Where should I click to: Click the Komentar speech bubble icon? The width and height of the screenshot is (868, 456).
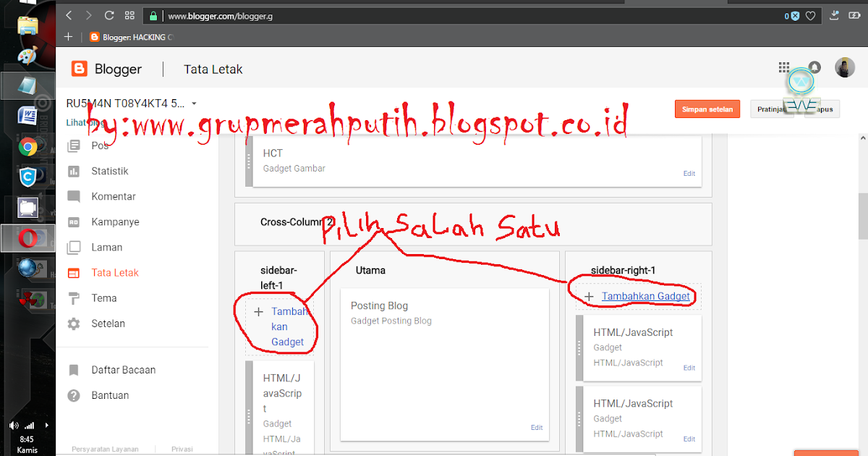(74, 196)
